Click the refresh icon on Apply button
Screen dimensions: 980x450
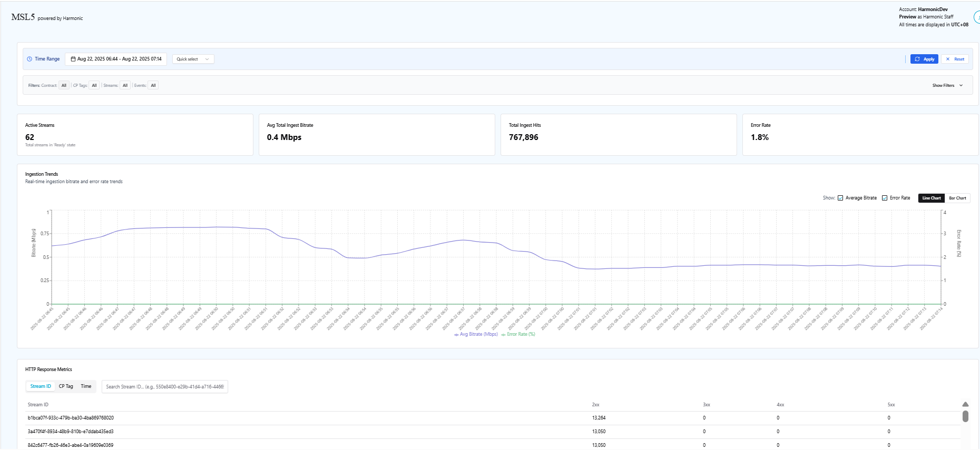(x=917, y=59)
